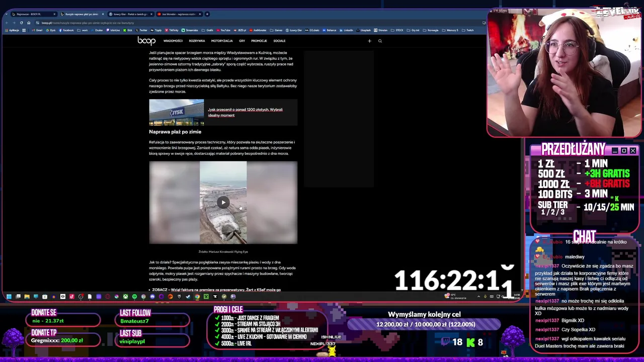Open the JoeMonster bookmark
644x362 pixels.
point(258,30)
